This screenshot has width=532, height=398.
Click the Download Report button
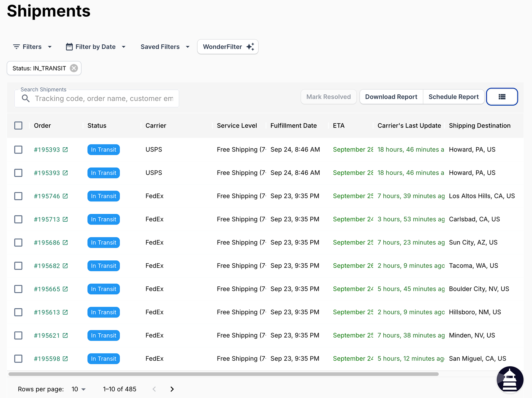pos(391,97)
